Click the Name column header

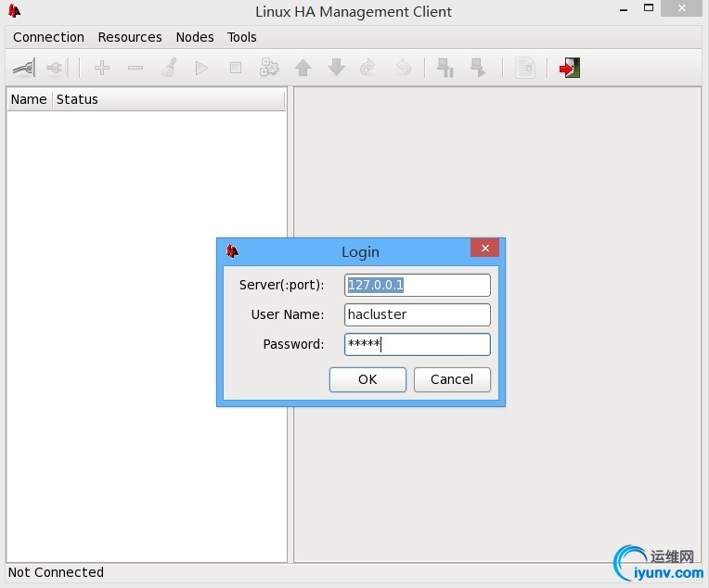(30, 99)
